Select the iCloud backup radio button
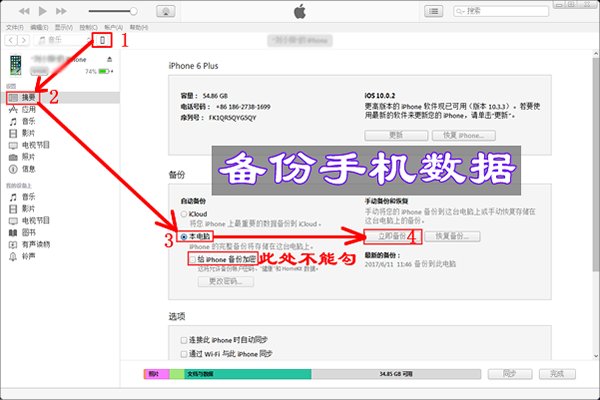This screenshot has height=400, width=600. [x=184, y=214]
